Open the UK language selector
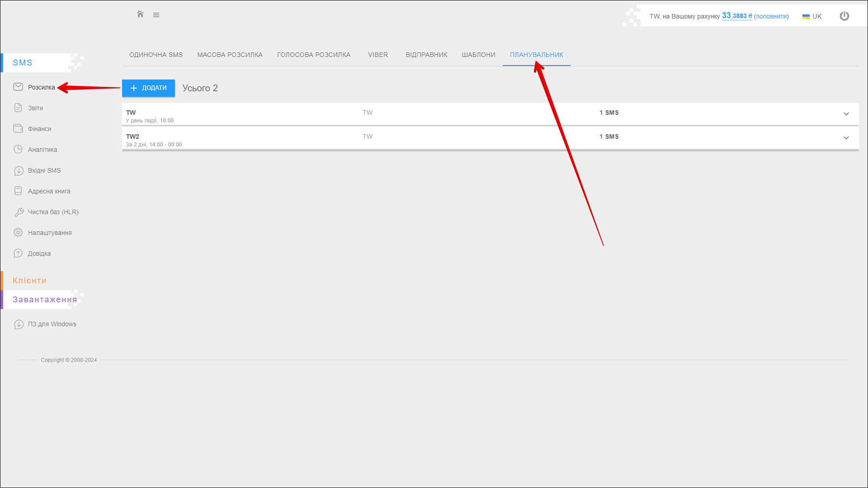 click(812, 16)
